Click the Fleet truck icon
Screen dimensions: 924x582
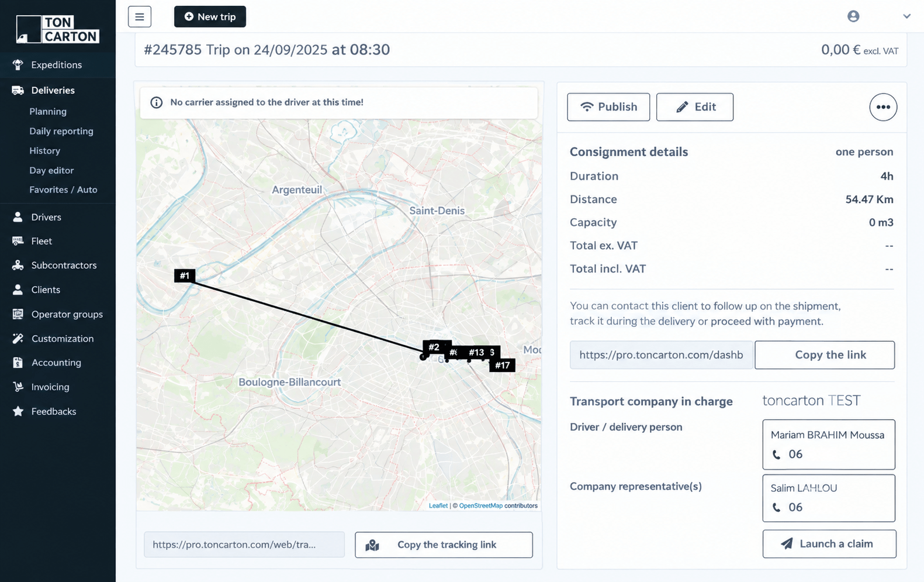18,241
